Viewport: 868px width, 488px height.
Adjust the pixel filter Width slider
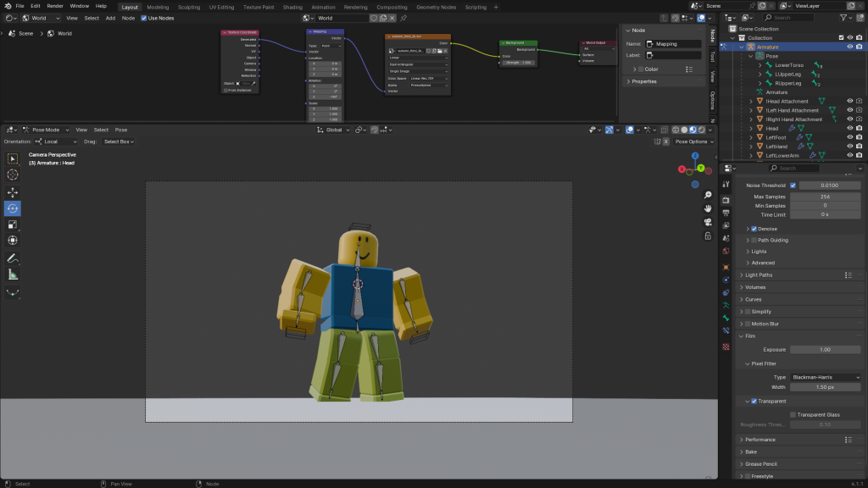point(826,387)
